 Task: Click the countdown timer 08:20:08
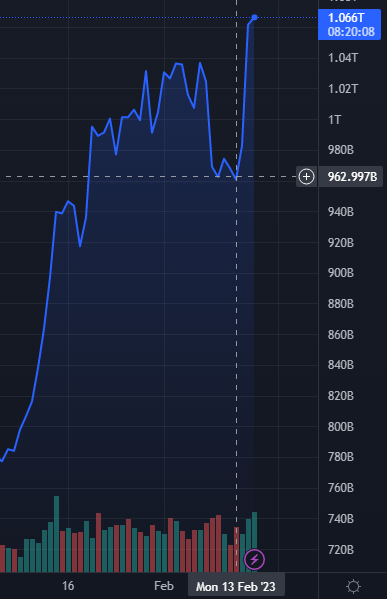click(351, 32)
